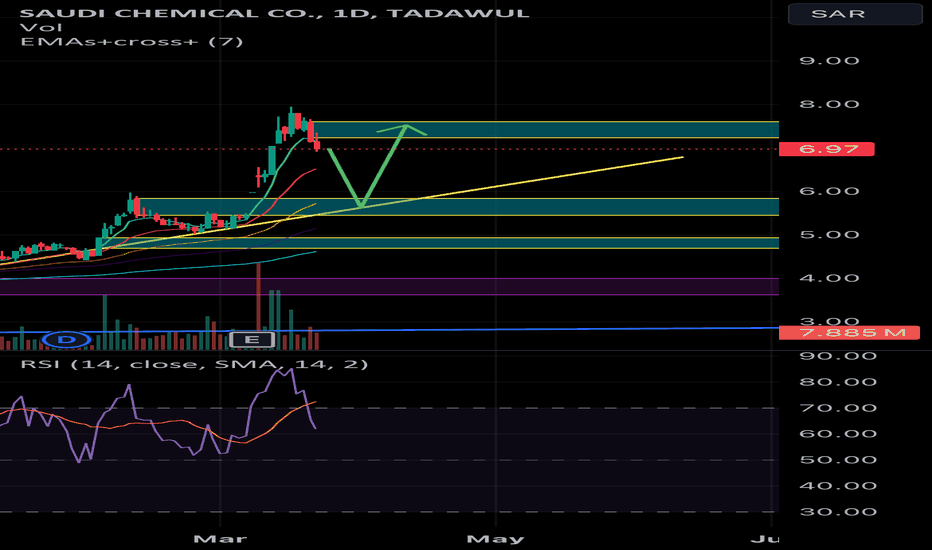Click the 7.885 M volume value label
Viewport: 932px width, 550px height.
849,332
